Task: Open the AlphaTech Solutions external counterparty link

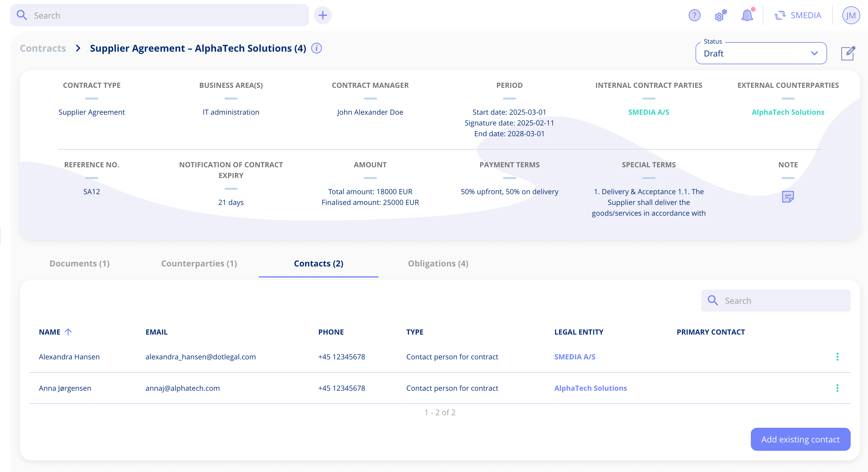Action: [788, 112]
